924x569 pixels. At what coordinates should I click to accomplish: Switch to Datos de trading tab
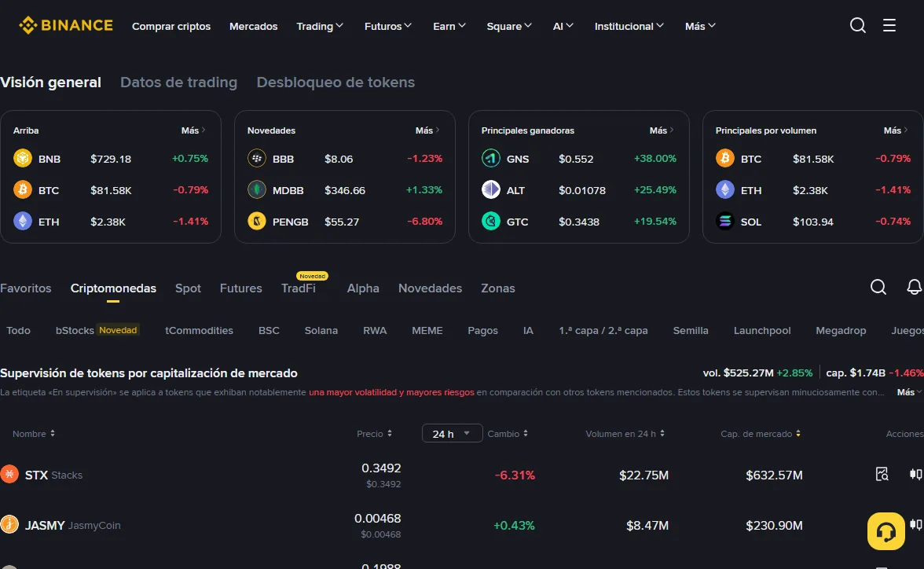click(178, 82)
